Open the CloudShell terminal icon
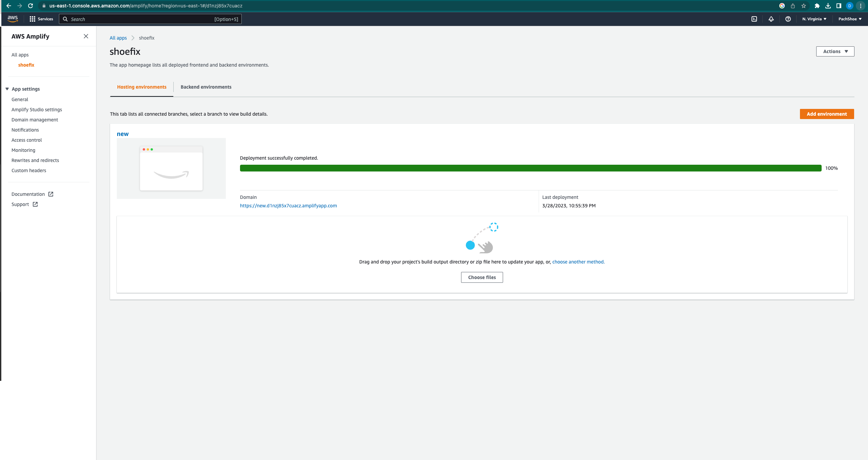The width and height of the screenshot is (868, 460). (754, 19)
